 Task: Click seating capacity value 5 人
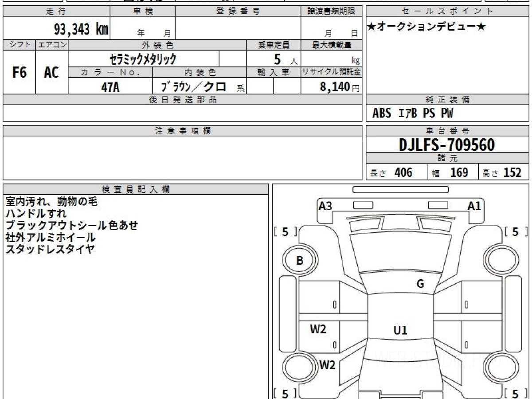click(286, 59)
